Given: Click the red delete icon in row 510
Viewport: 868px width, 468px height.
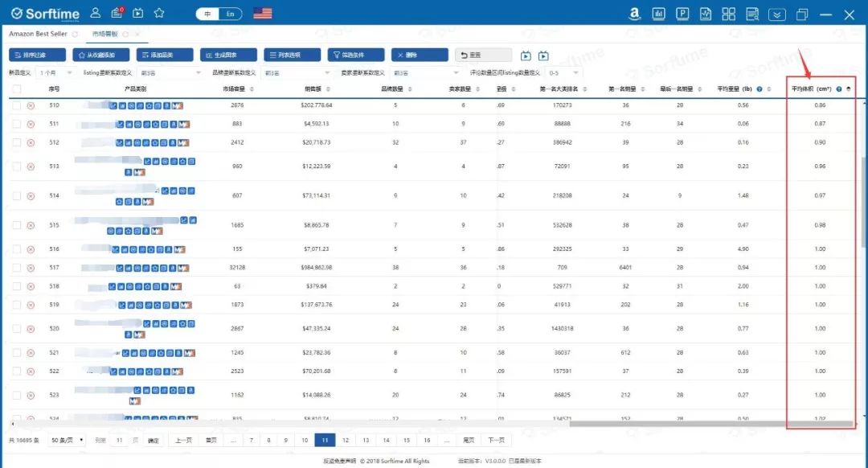Looking at the screenshot, I should click(x=31, y=105).
